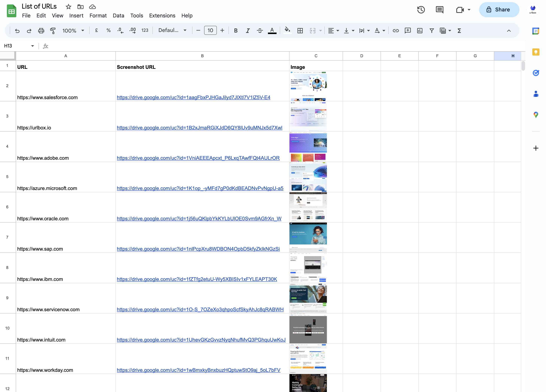The image size is (546, 392).
Task: Click the bold toggle icon
Action: tap(236, 30)
